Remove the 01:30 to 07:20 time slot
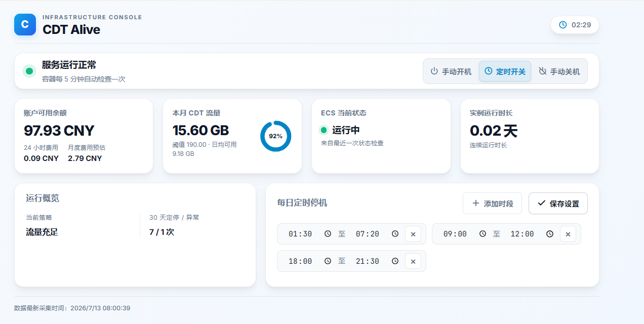The image size is (644, 324). (413, 234)
